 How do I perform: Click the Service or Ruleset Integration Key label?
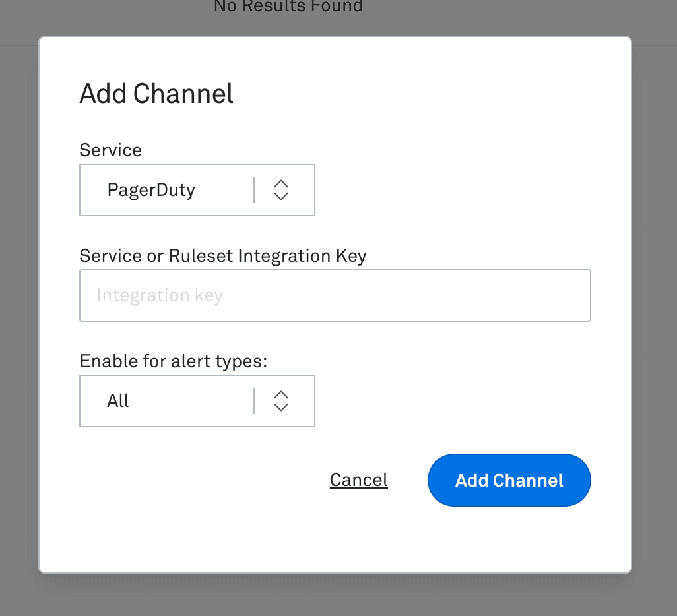point(222,256)
